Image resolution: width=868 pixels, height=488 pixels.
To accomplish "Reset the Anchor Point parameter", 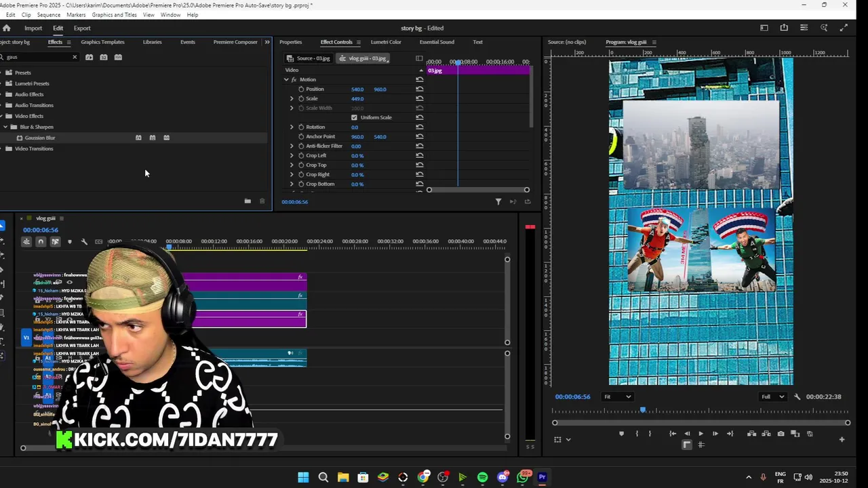I will (x=420, y=136).
